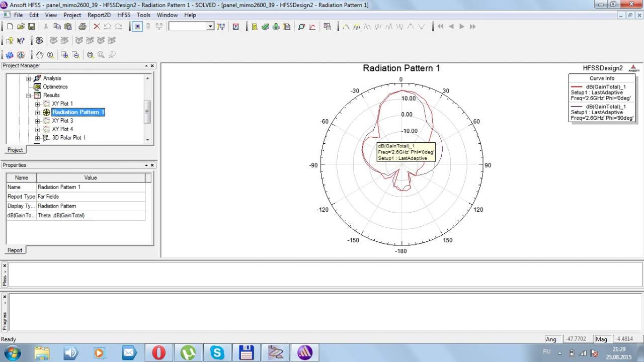Image resolution: width=644 pixels, height=362 pixels.
Task: Select 3D Polar Plot 1 in tree
Action: coord(68,138)
